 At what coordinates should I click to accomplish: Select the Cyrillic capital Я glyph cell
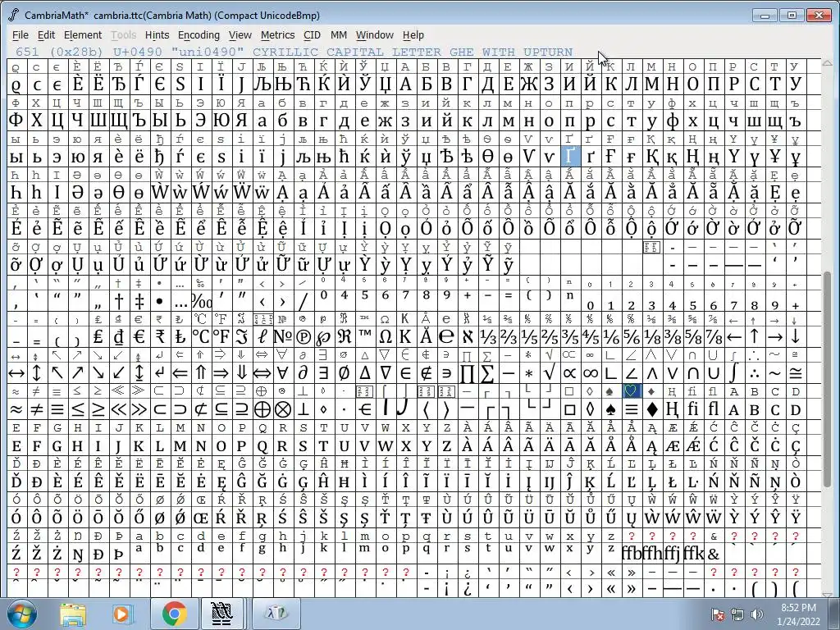click(x=242, y=121)
